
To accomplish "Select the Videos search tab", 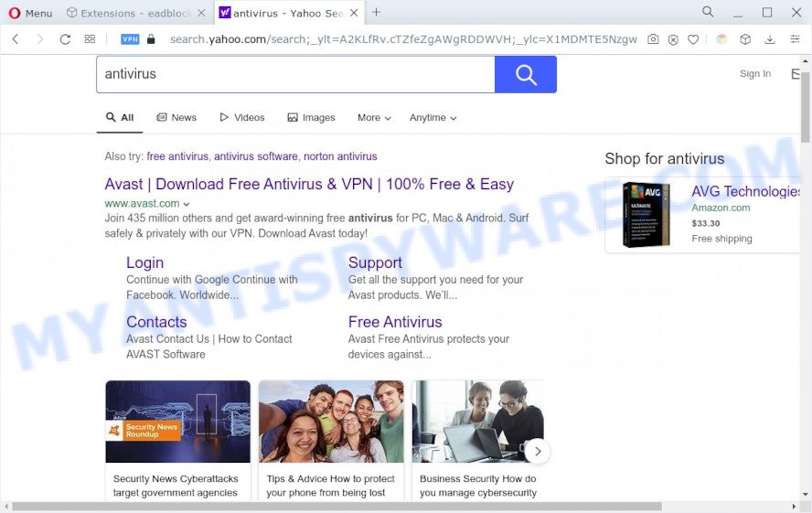I will (241, 118).
